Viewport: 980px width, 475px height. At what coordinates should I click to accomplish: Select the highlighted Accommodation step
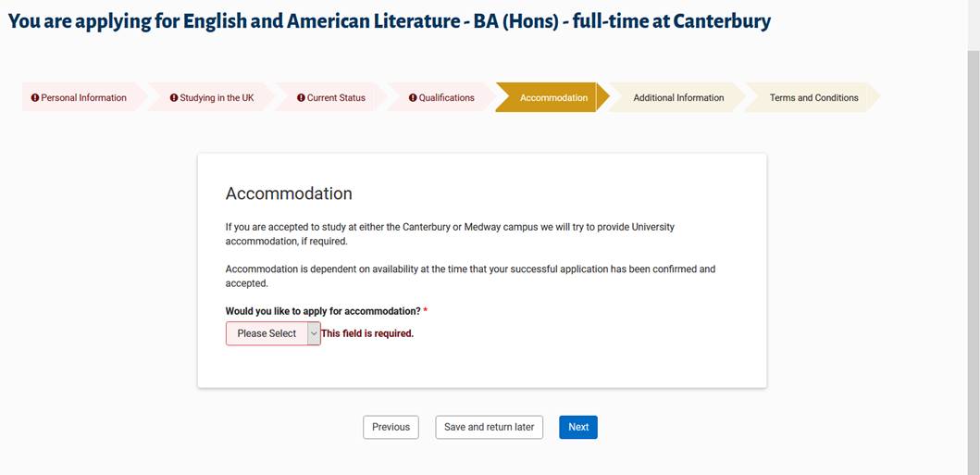tap(553, 98)
